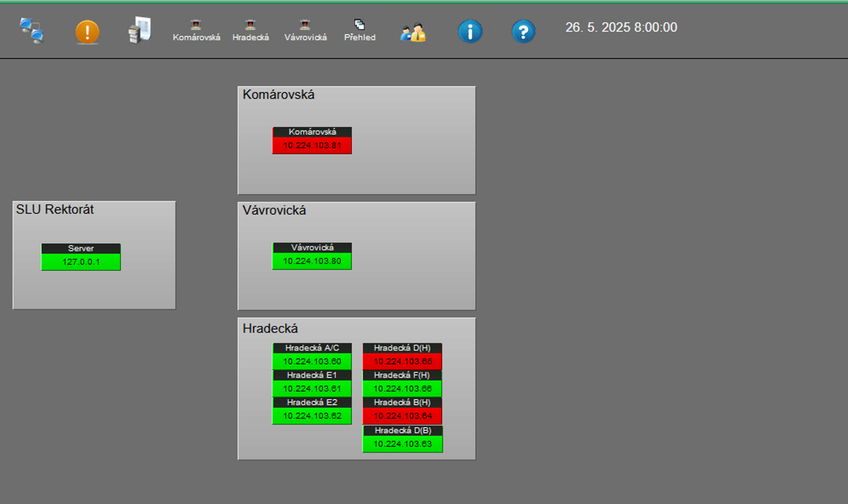848x504 pixels.
Task: Click Hradecká E1 node
Action: tap(312, 383)
